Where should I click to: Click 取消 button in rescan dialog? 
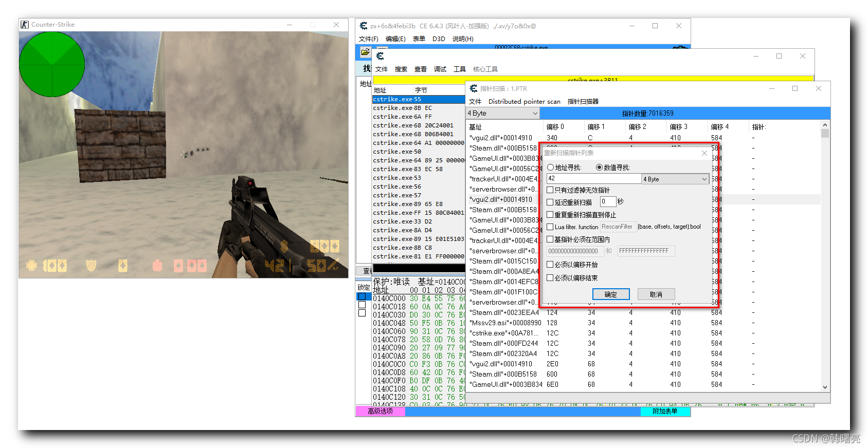656,294
